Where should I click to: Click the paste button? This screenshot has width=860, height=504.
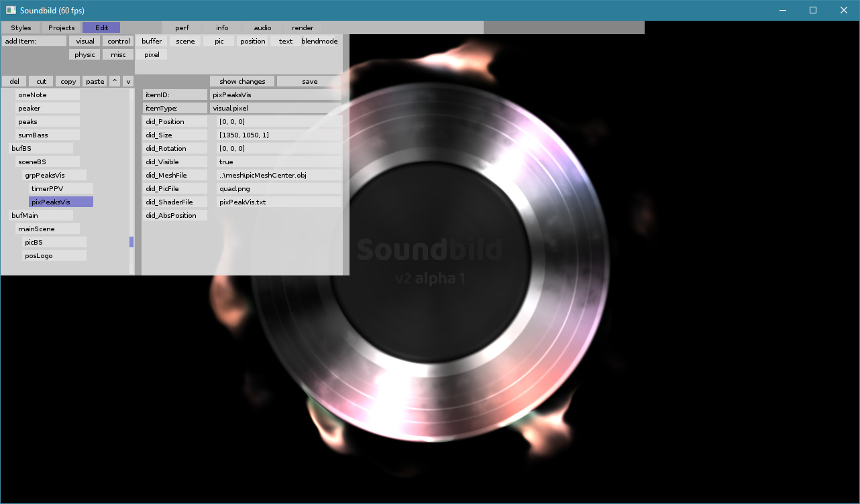click(95, 81)
